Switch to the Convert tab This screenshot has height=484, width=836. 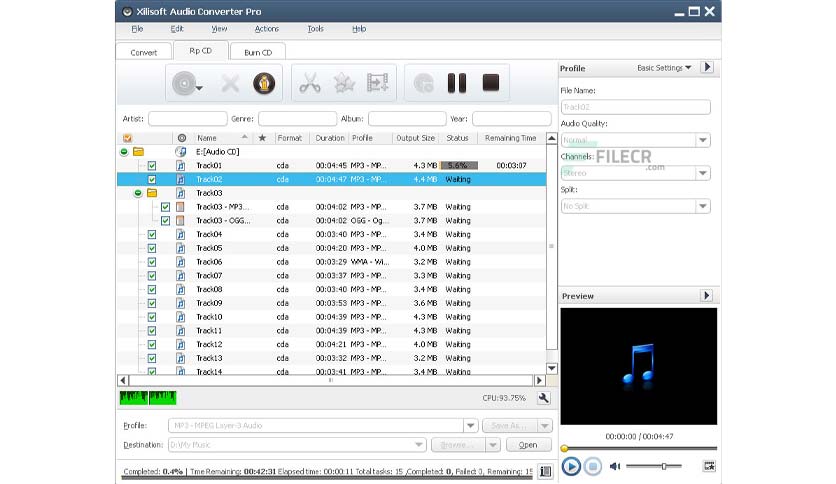tap(144, 52)
